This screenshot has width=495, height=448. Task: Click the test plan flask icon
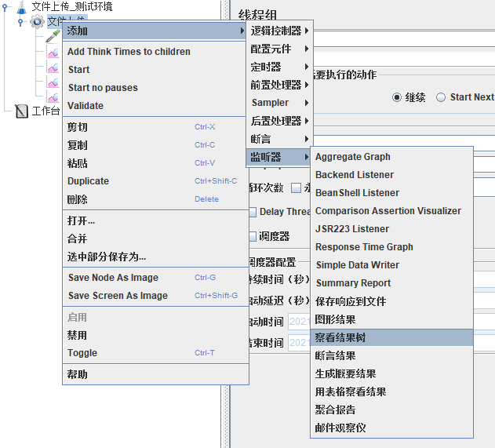point(22,6)
